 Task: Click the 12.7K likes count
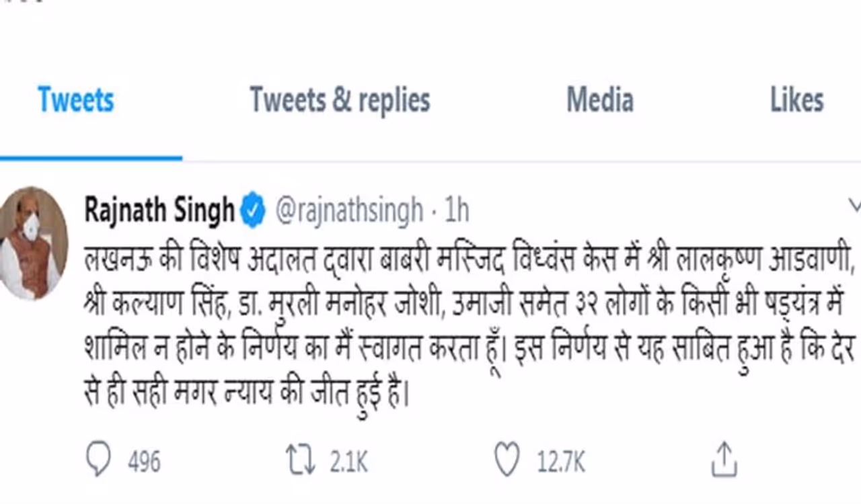click(x=561, y=462)
